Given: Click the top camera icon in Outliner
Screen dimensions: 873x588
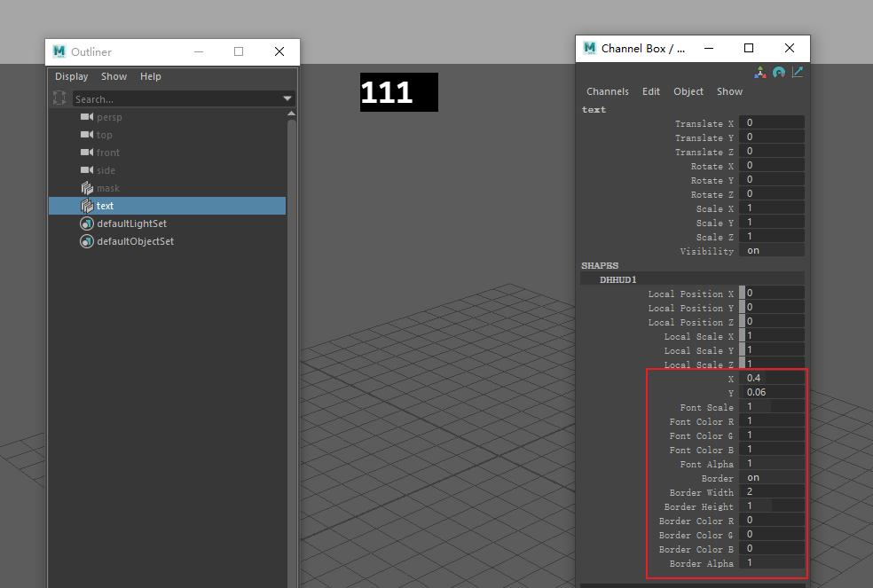Looking at the screenshot, I should point(87,135).
